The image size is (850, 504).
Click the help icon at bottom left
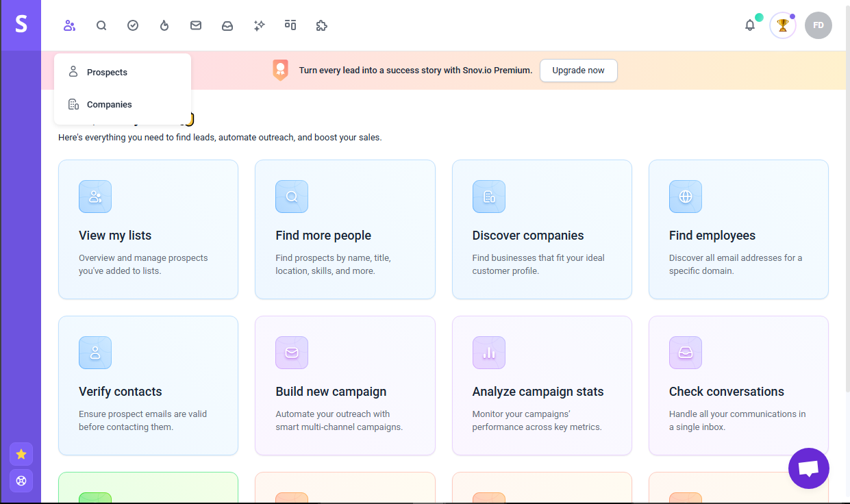click(21, 481)
